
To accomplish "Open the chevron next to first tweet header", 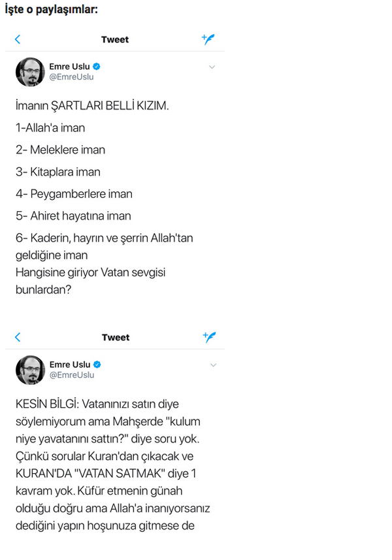I will (x=212, y=67).
